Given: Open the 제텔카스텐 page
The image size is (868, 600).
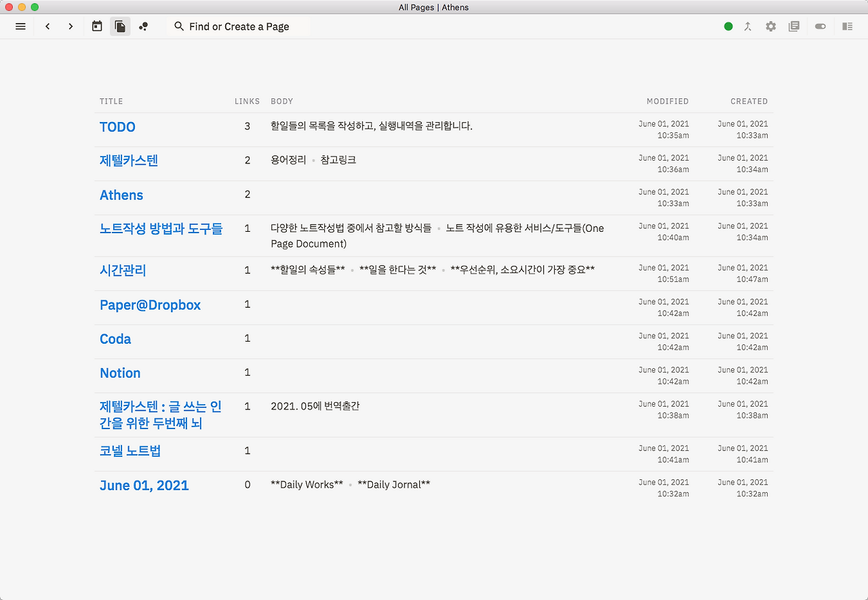Looking at the screenshot, I should [129, 161].
